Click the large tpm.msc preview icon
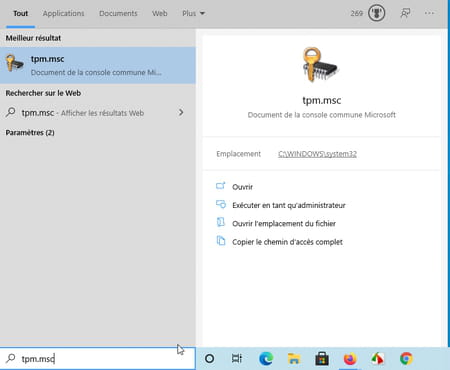Viewport: 450px width, 370px height. click(x=320, y=64)
